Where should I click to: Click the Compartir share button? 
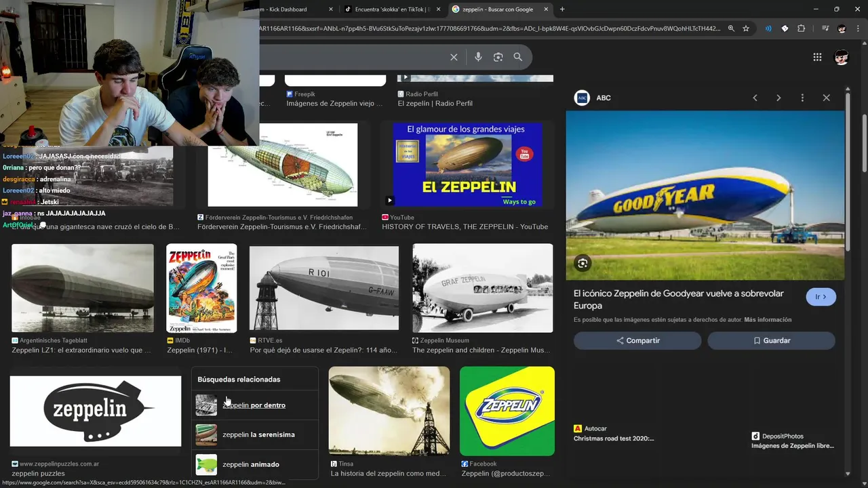pos(637,340)
